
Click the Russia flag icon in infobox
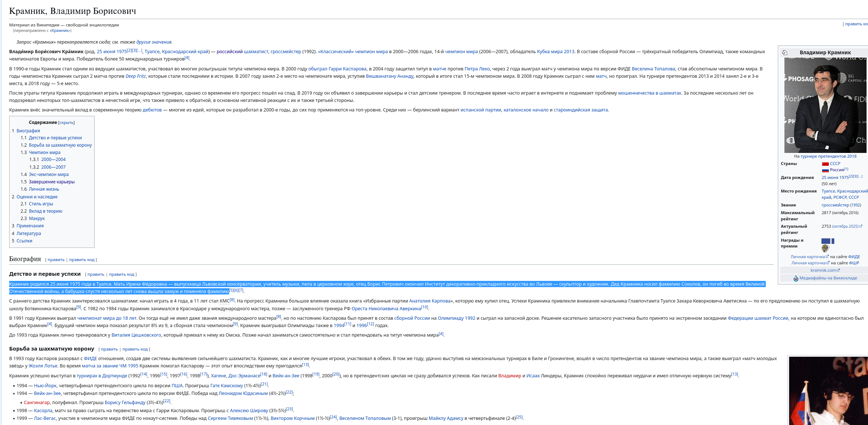click(825, 170)
